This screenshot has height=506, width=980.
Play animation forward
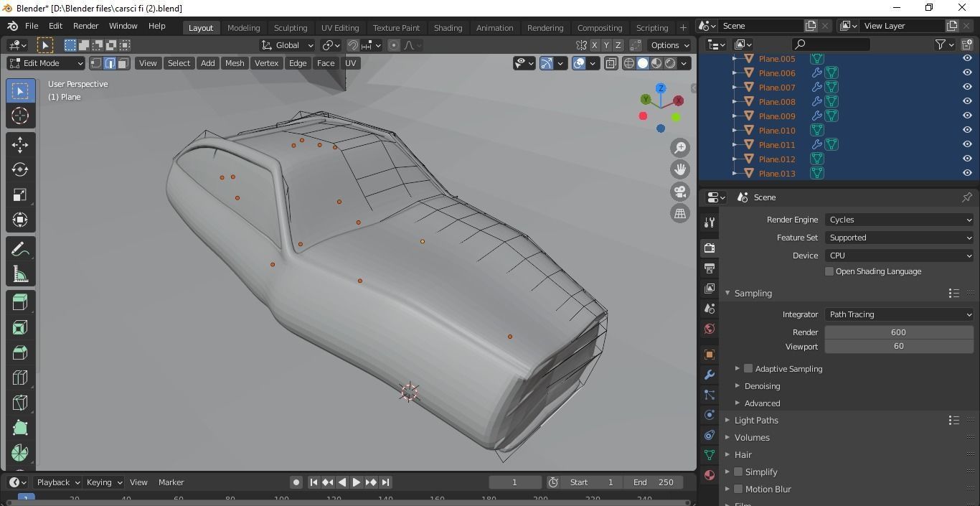coord(357,482)
